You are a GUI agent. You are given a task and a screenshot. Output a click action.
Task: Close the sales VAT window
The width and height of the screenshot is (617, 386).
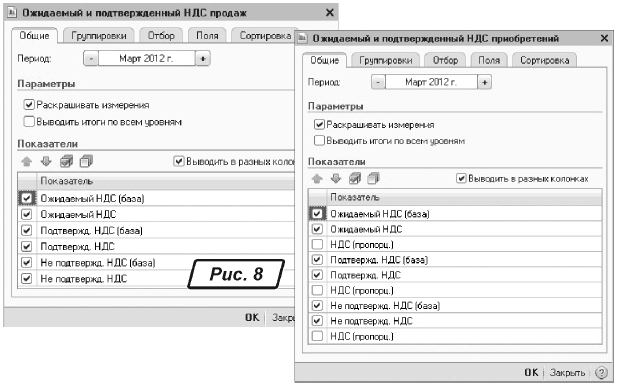click(x=330, y=13)
